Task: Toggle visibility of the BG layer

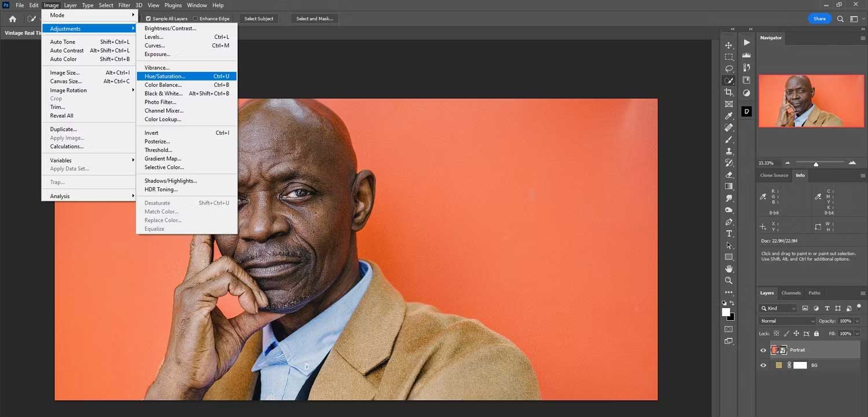Action: point(763,365)
